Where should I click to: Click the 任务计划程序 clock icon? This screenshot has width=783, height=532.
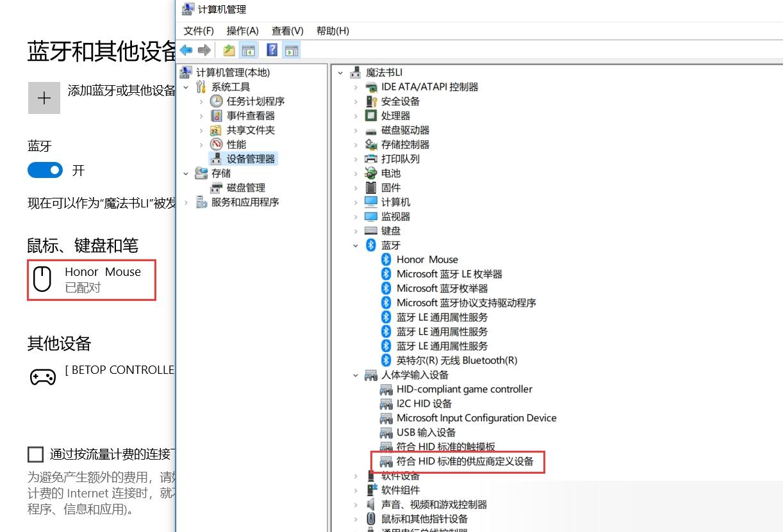coord(217,101)
